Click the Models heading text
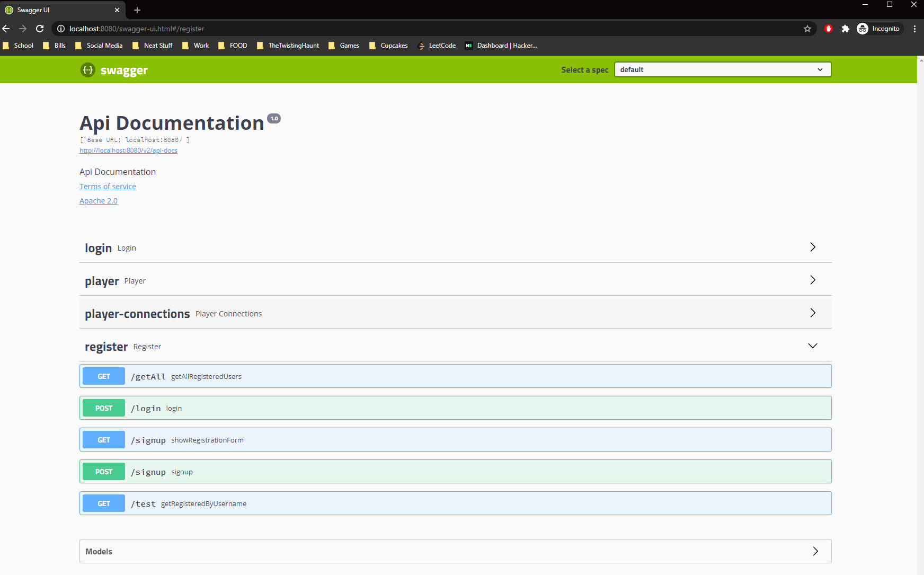This screenshot has width=924, height=575. 99,552
